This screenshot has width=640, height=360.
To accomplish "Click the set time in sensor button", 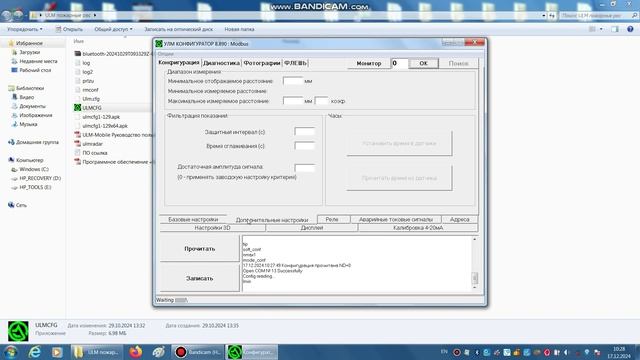I will coord(399,144).
